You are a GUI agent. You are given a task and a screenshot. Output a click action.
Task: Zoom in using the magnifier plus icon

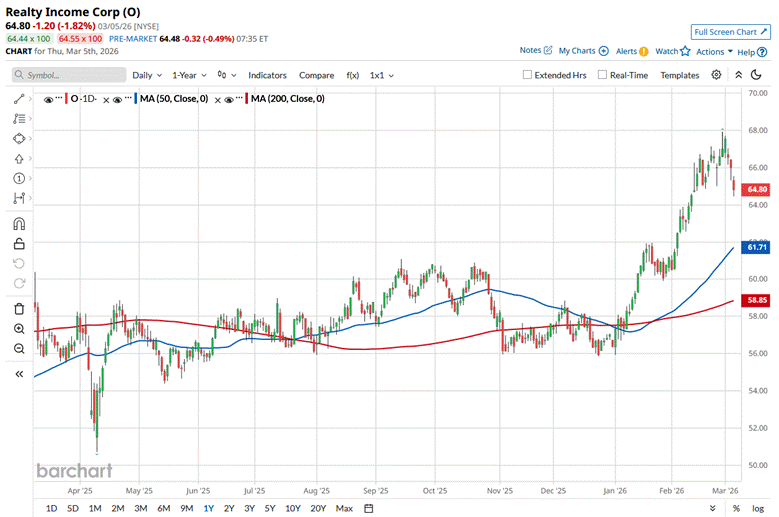(19, 329)
